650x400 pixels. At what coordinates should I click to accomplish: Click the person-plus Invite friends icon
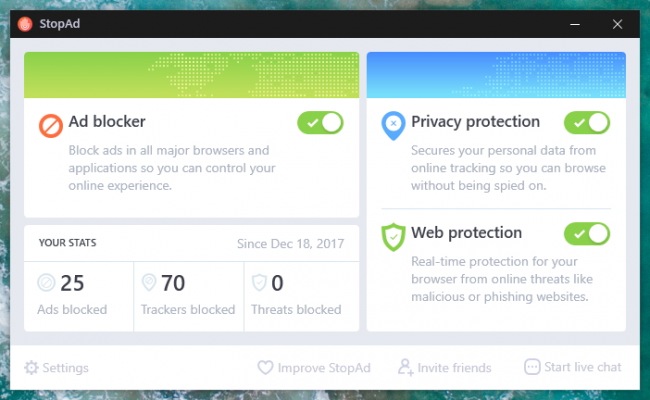pyautogui.click(x=405, y=367)
